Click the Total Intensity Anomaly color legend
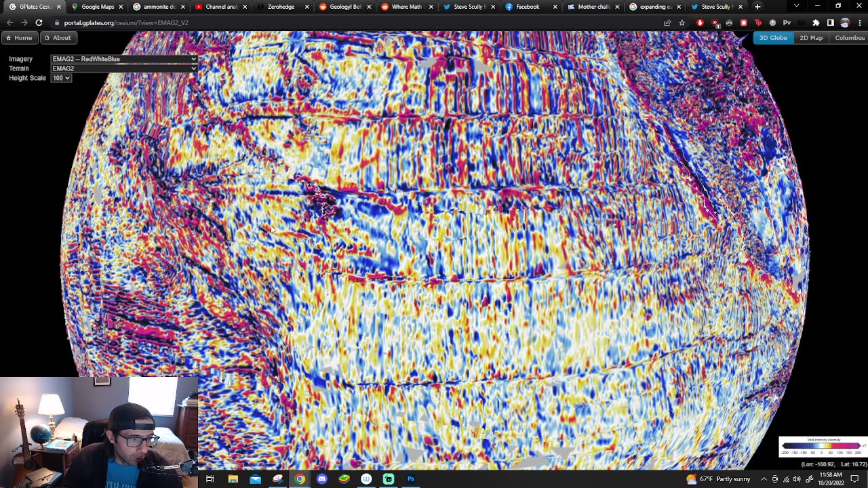This screenshot has height=488, width=868. [x=823, y=447]
